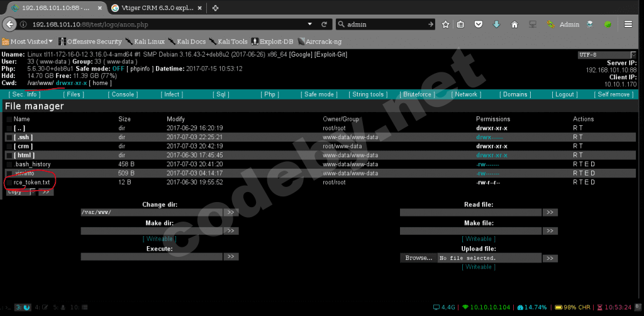Open the Kali Linux bookmark

tap(145, 42)
